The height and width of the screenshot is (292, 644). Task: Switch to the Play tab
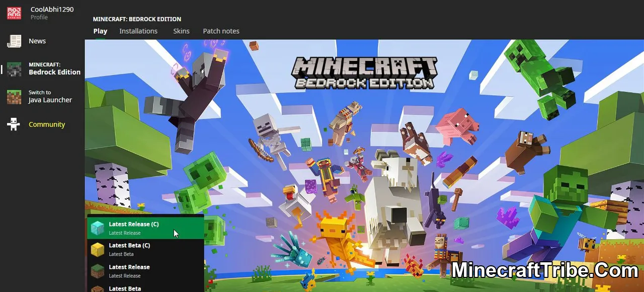click(100, 31)
